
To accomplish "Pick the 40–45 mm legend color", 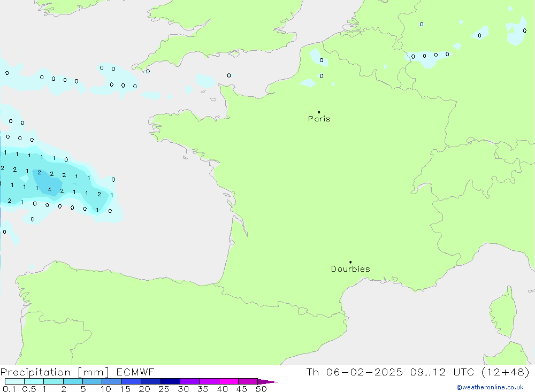I will (228, 381).
